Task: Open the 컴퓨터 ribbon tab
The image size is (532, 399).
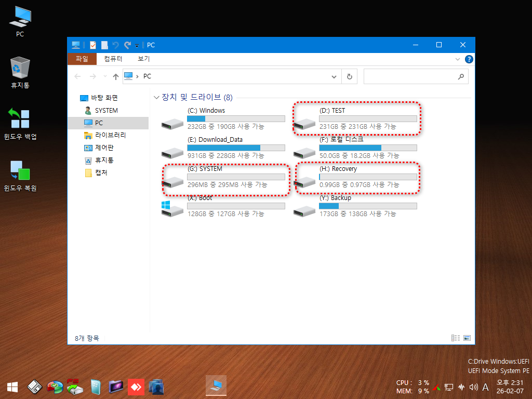Action: tap(113, 59)
